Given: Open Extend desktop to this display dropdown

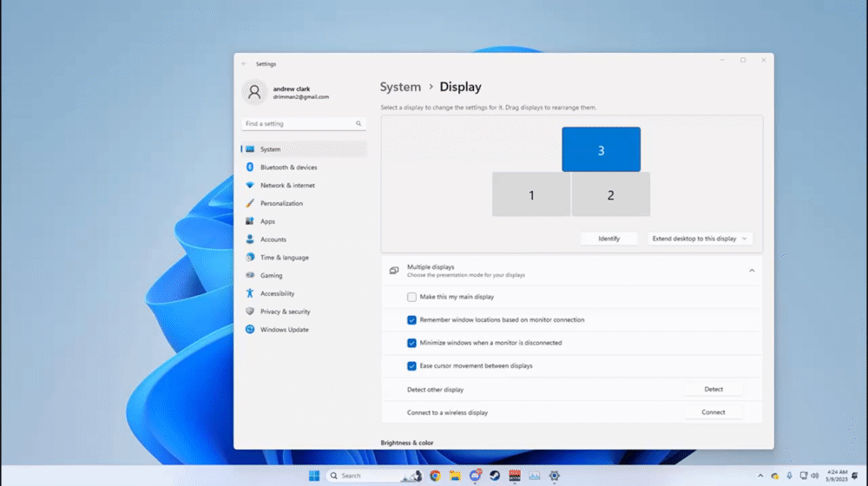Looking at the screenshot, I should point(700,239).
